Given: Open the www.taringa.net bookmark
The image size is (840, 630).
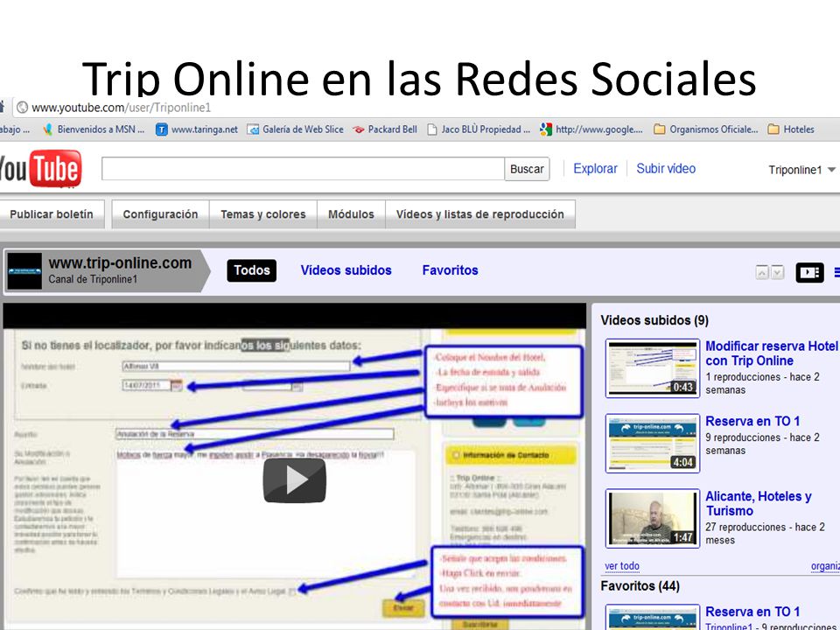Looking at the screenshot, I should coord(197,129).
